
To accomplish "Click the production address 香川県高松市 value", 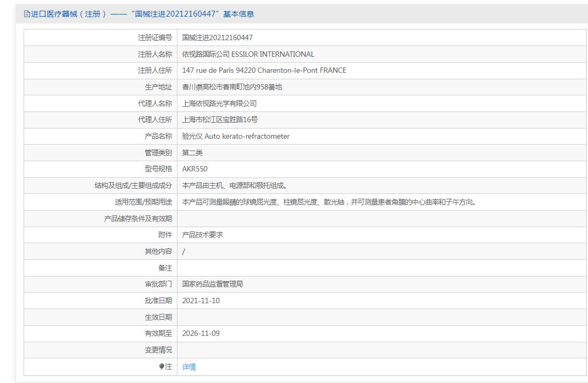I will (x=232, y=87).
